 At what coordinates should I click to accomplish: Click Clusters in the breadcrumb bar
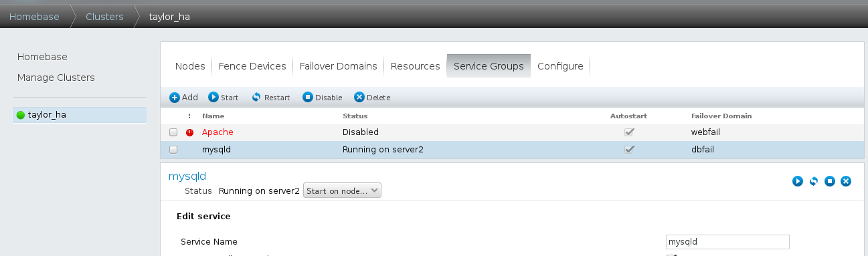point(104,17)
